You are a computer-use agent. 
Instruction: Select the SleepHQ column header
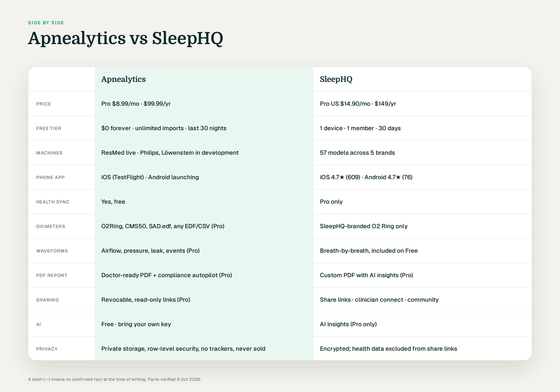[336, 79]
